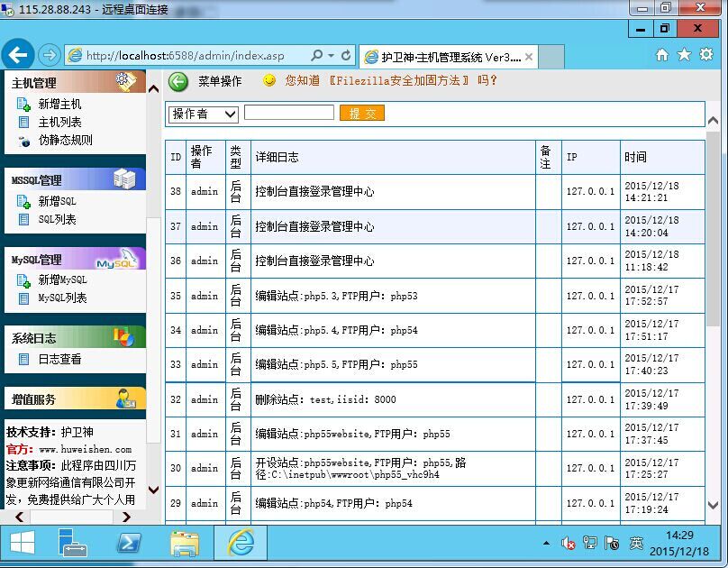
Task: Click the www.huweishen.com official link
Action: click(85, 449)
